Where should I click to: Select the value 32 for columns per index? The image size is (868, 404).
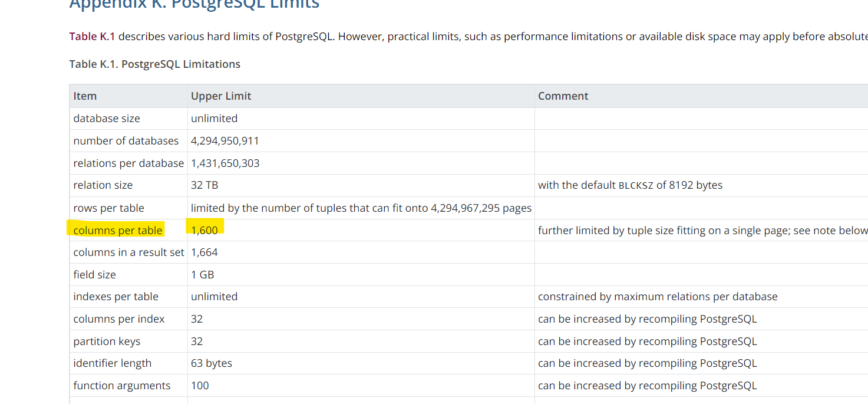pos(197,319)
